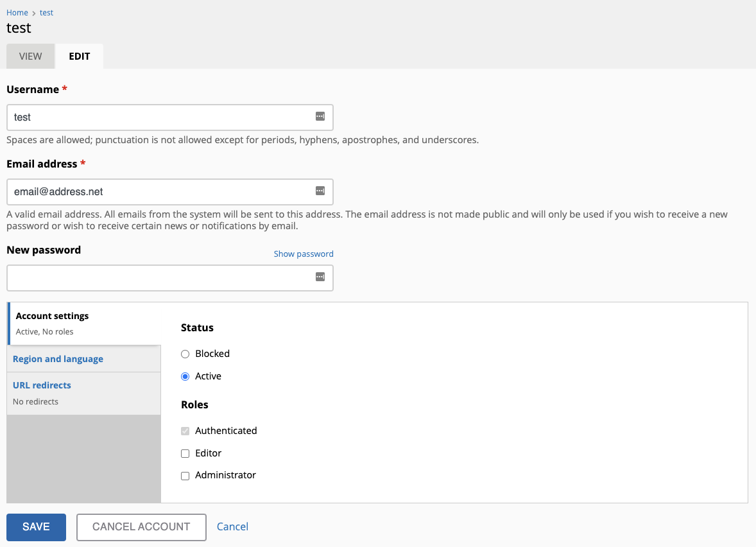Open the URL redirects section
This screenshot has height=547, width=756.
(42, 385)
